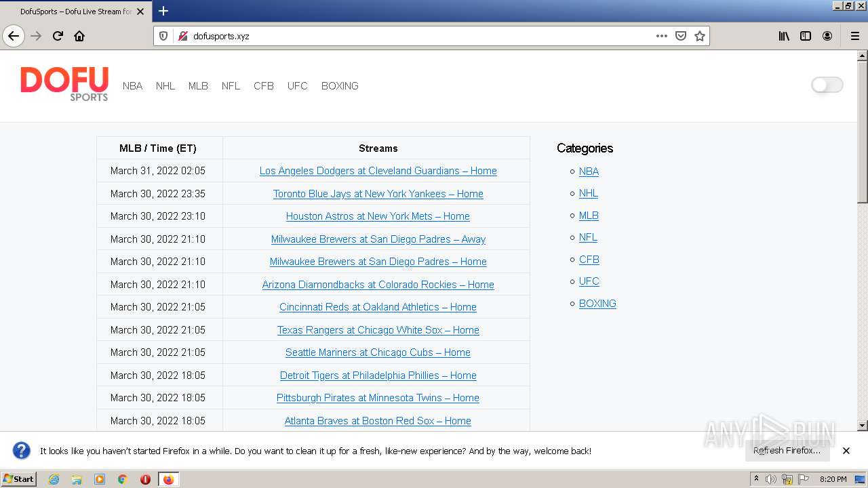Screen dimensions: 868x488
Task: Launch Chrome from the taskbar
Action: [123, 479]
